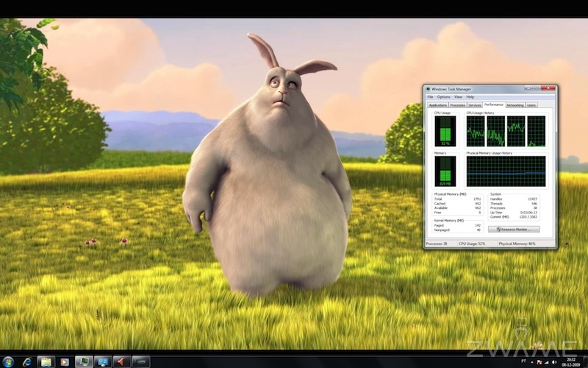Switch to the Users tab
This screenshot has height=368, width=588.
click(x=531, y=105)
